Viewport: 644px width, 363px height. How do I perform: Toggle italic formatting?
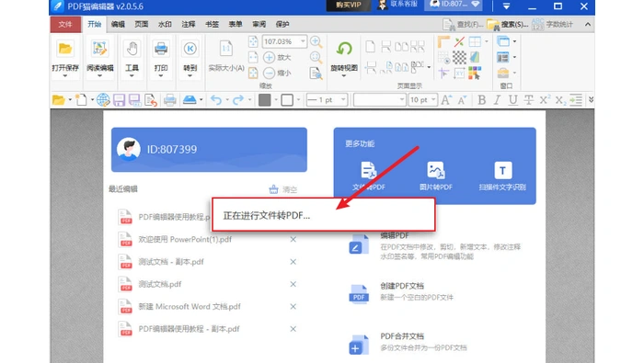click(x=498, y=99)
